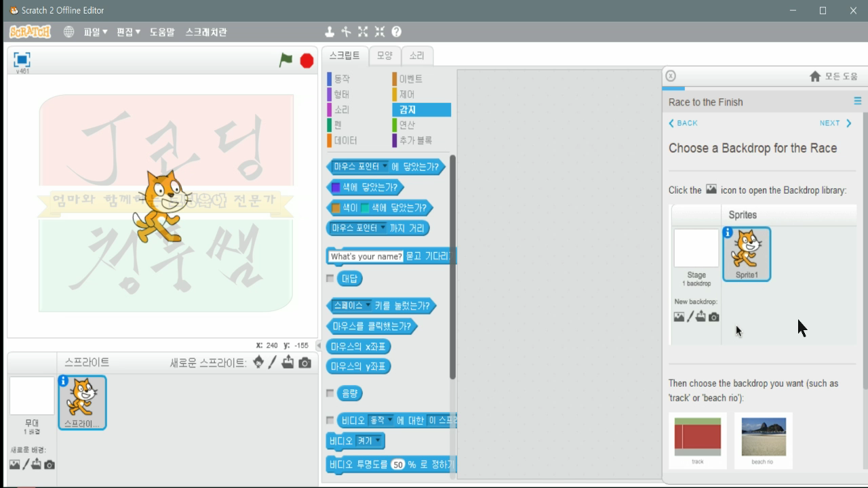Viewport: 868px width, 488px height.
Task: Pick the purple color in 색에 닿았는가 block
Action: [336, 187]
